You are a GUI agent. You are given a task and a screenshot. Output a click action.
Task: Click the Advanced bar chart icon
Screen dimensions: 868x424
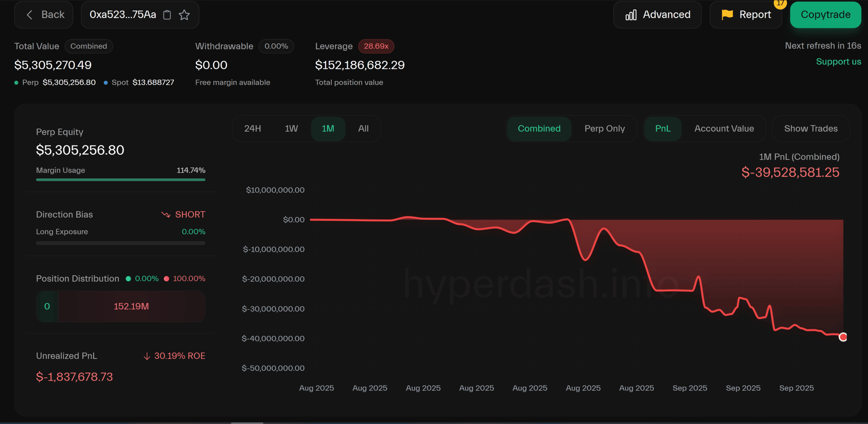631,15
